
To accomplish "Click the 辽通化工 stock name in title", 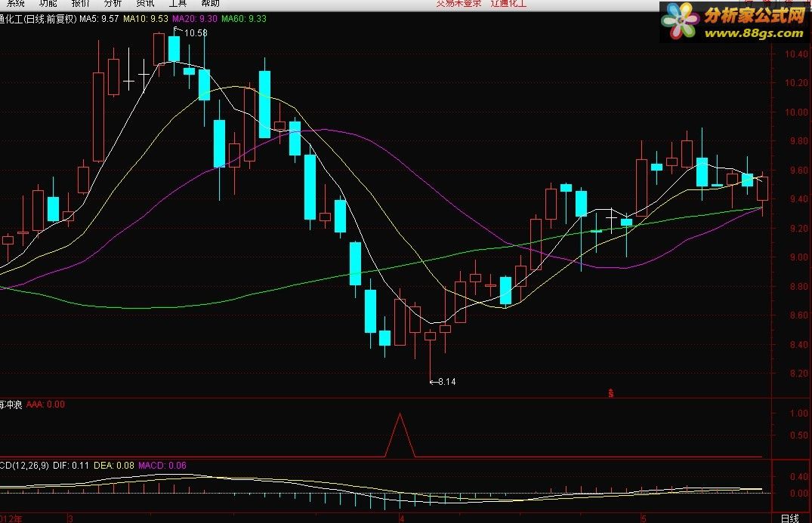I will [508, 3].
